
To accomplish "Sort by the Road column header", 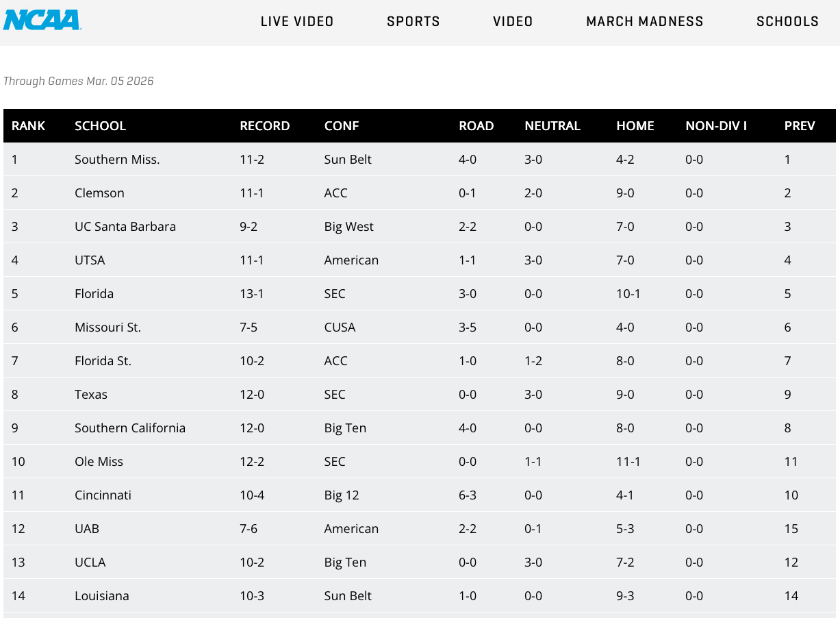I will tap(476, 126).
